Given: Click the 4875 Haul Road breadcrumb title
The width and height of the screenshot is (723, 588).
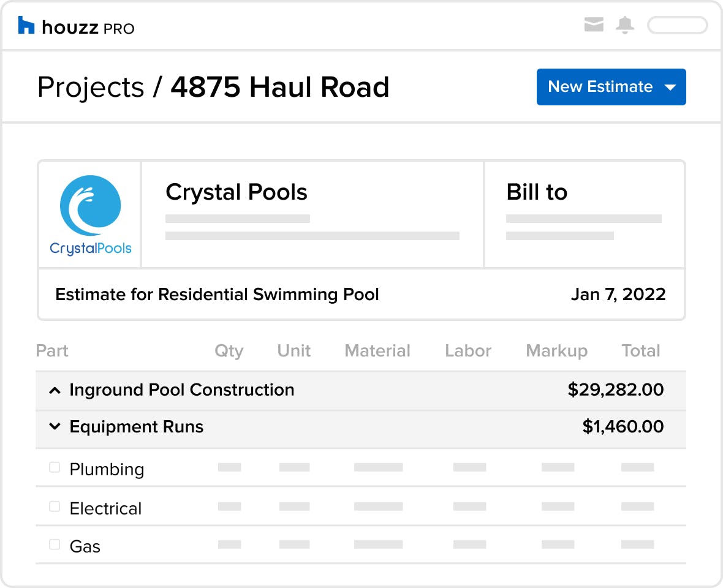Looking at the screenshot, I should click(280, 87).
